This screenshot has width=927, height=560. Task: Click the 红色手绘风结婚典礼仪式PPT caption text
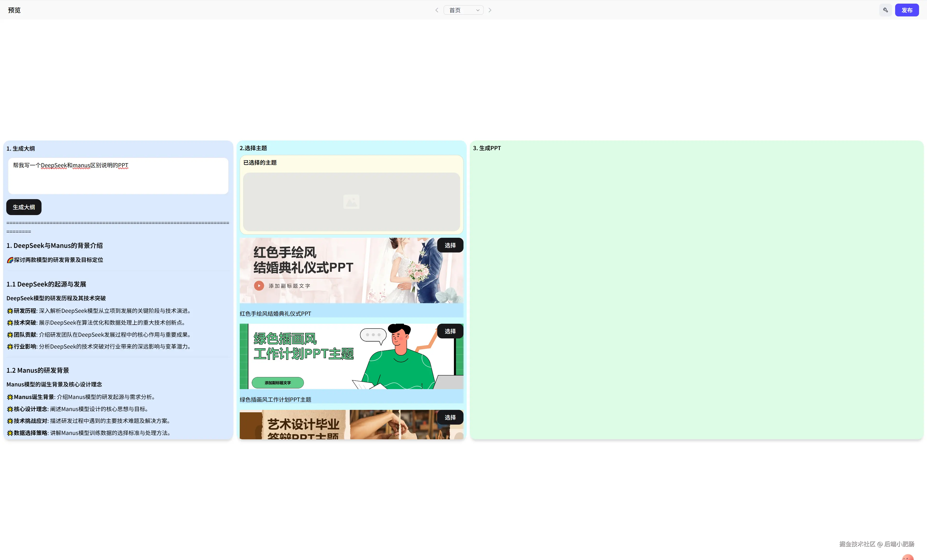point(275,314)
